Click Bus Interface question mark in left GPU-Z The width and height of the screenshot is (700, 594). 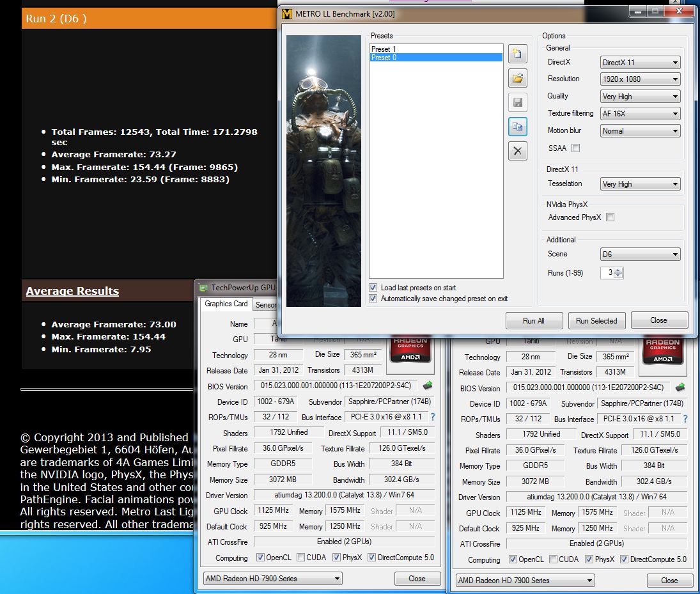coord(433,417)
